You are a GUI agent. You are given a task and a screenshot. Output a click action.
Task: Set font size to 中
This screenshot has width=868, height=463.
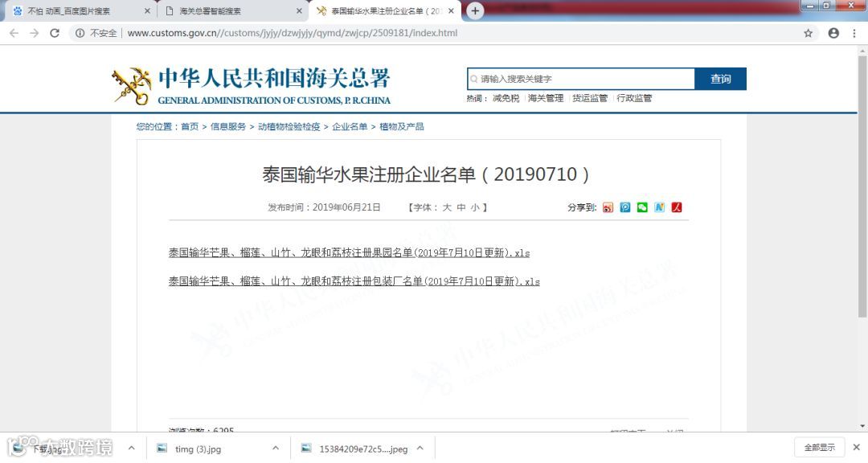pos(461,207)
